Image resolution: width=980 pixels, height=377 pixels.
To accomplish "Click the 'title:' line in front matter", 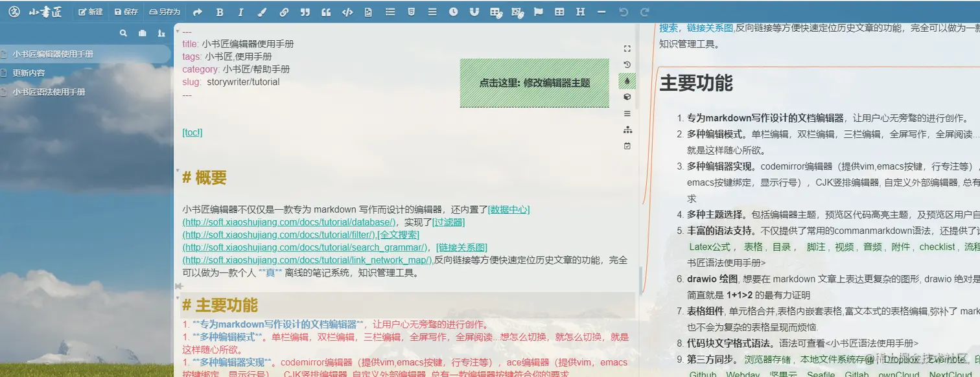I will click(238, 44).
